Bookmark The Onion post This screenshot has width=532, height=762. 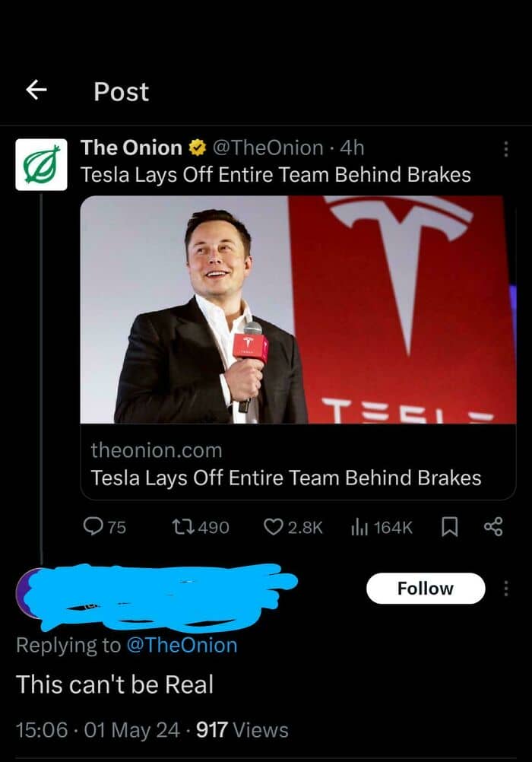point(449,526)
